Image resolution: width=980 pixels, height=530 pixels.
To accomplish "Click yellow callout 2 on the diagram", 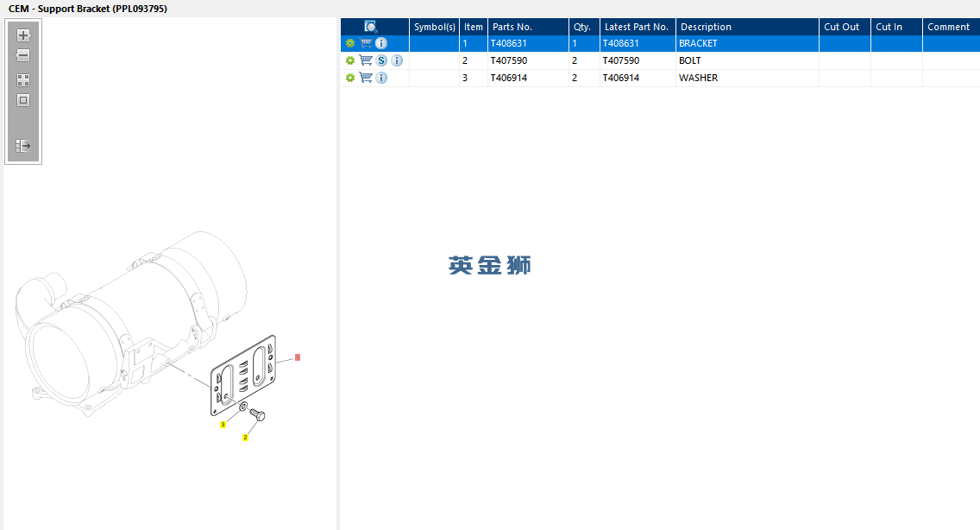I will click(245, 438).
